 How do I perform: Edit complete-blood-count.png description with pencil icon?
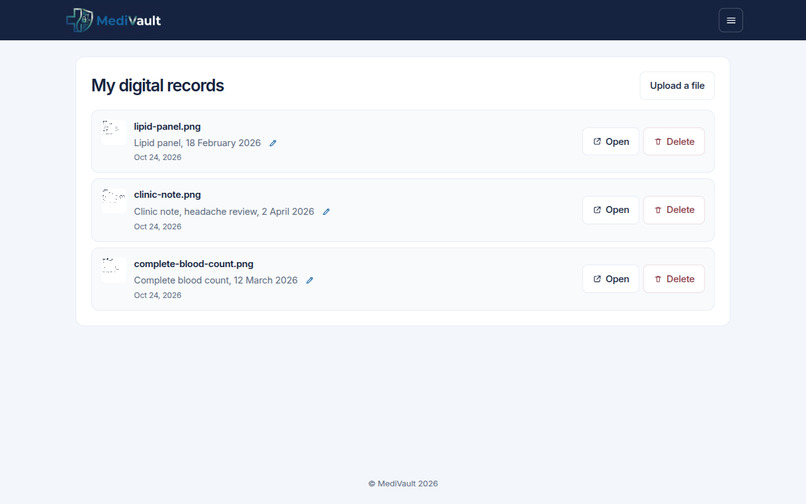[309, 281]
